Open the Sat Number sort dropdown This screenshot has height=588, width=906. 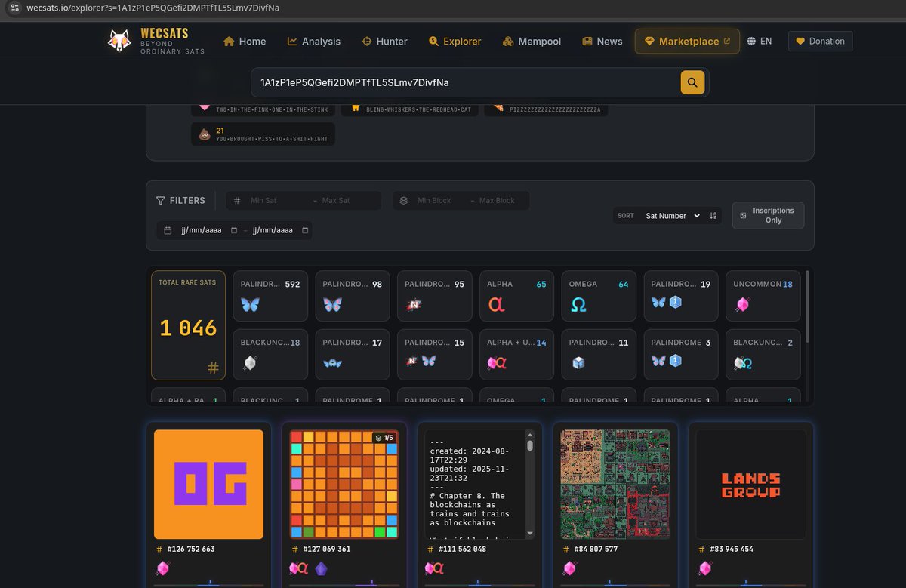click(x=672, y=216)
